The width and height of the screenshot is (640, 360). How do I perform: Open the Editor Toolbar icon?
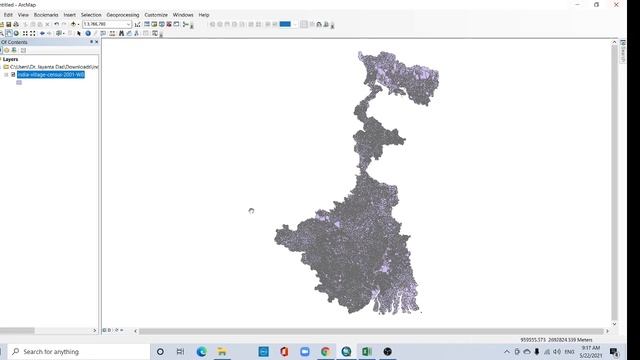[138, 24]
